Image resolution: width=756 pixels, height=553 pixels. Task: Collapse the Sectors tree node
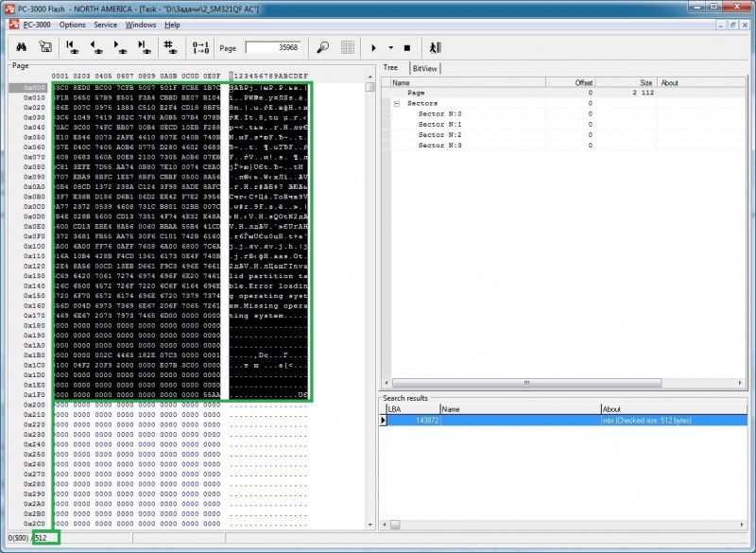pos(397,103)
